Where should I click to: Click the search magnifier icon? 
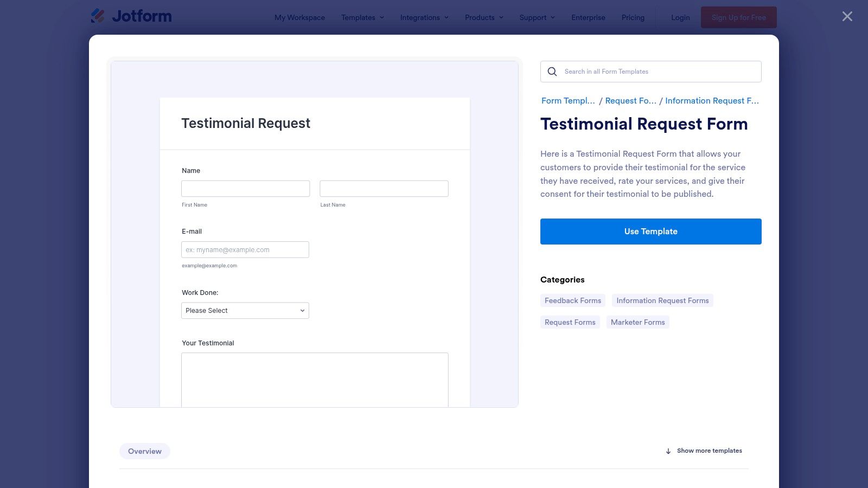pos(552,72)
